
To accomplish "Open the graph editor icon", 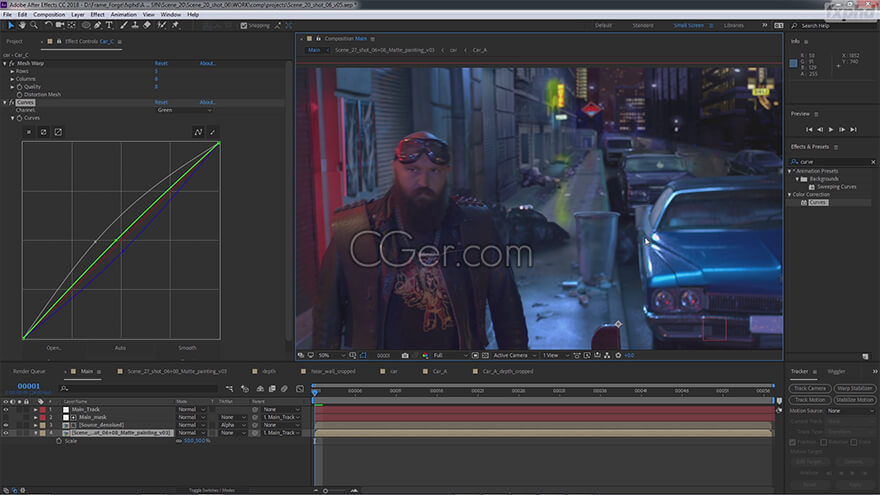I will click(300, 388).
